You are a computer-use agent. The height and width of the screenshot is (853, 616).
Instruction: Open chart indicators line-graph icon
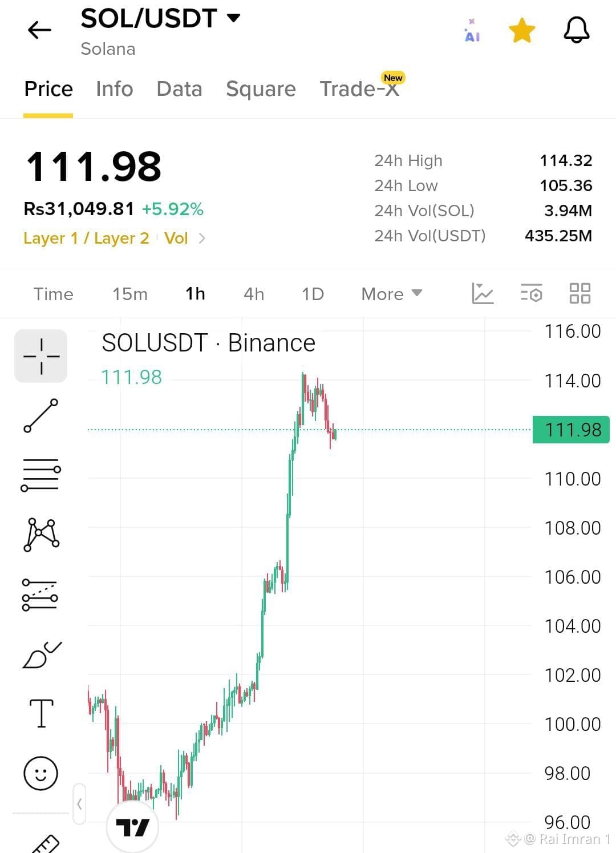(x=483, y=293)
